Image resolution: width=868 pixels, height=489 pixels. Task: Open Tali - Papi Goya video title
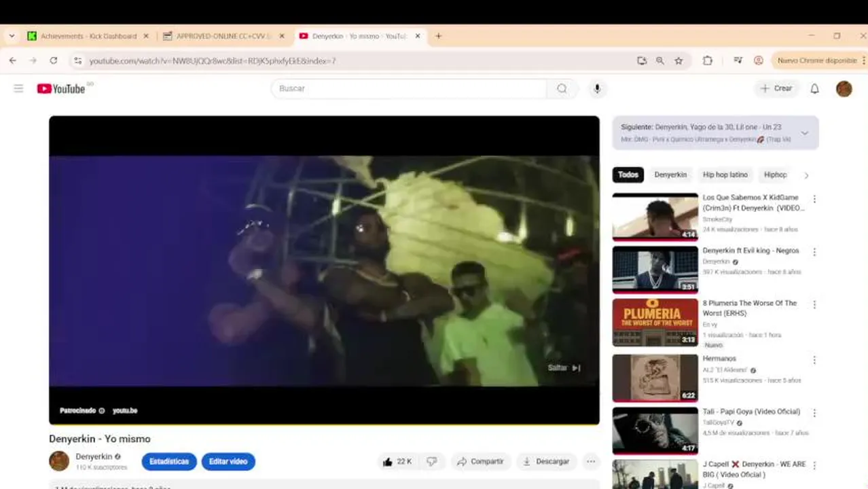pyautogui.click(x=751, y=412)
